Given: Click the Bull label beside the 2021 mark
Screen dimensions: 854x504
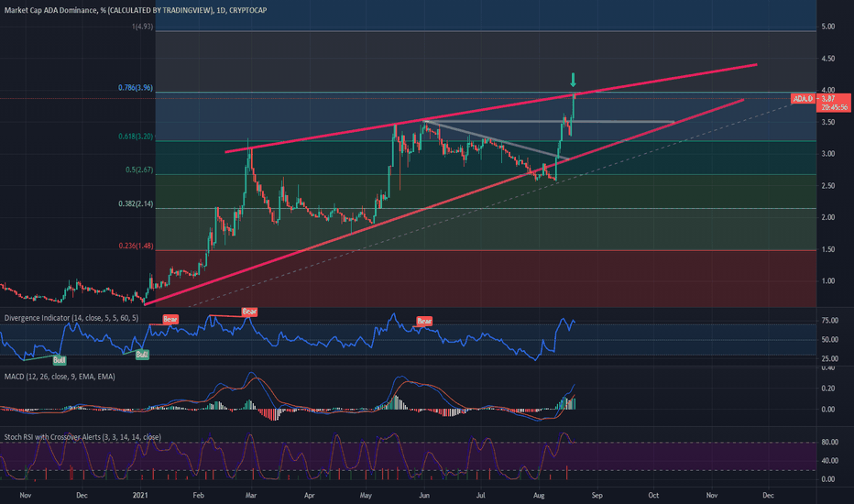Looking at the screenshot, I should coord(142,355).
